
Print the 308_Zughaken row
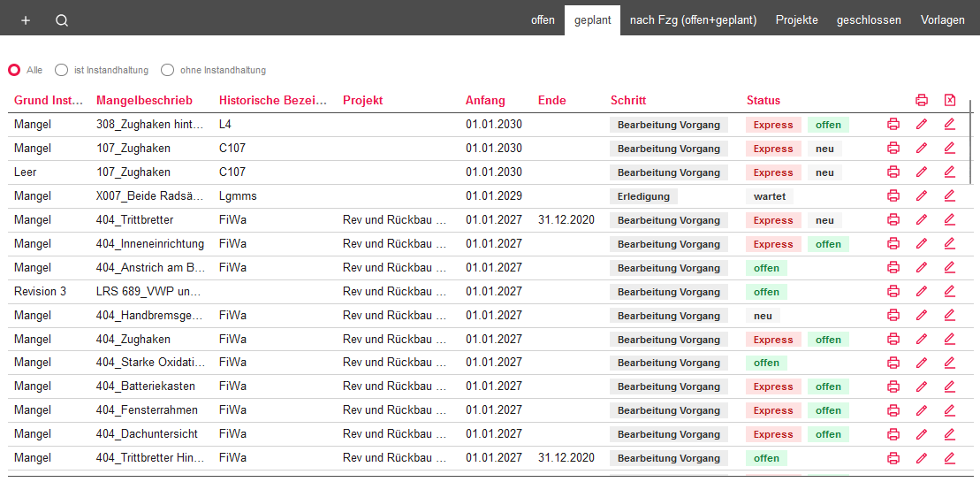[893, 125]
